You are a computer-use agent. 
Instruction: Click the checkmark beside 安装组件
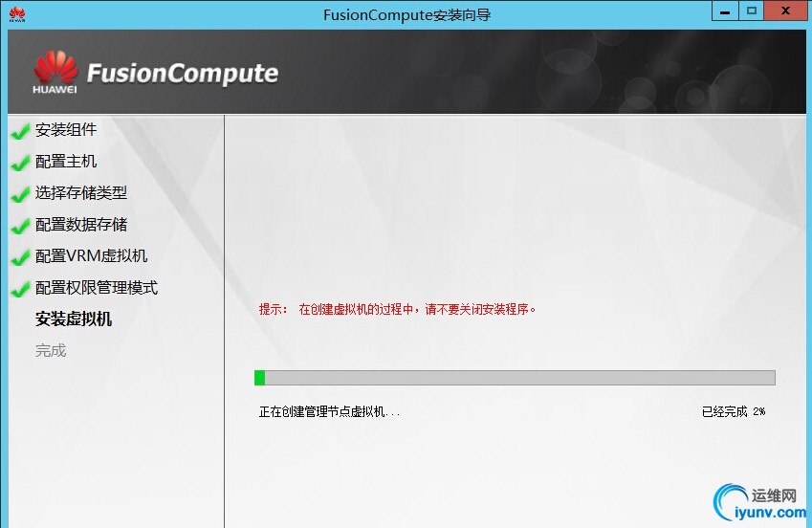point(20,131)
